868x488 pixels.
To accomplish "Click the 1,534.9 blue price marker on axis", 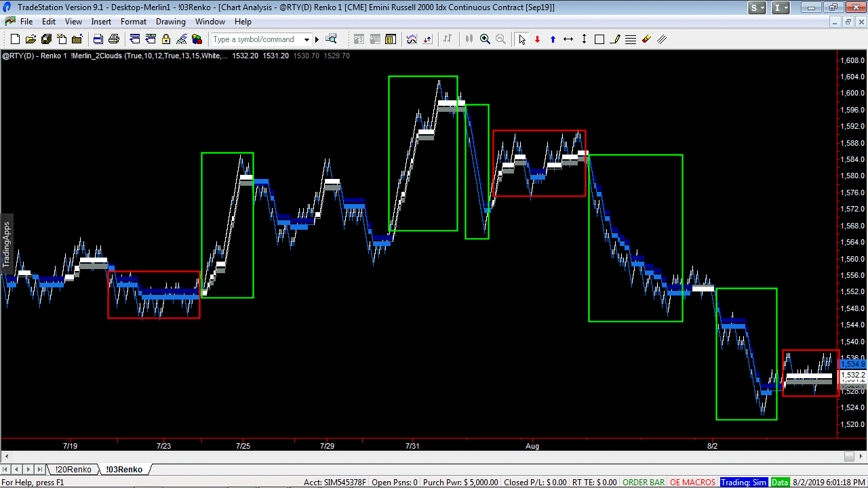I will 853,365.
